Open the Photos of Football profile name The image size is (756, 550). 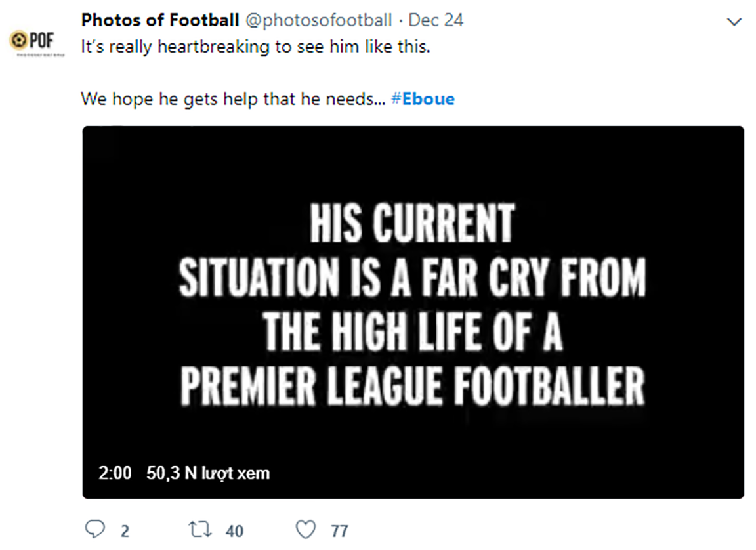pyautogui.click(x=159, y=20)
